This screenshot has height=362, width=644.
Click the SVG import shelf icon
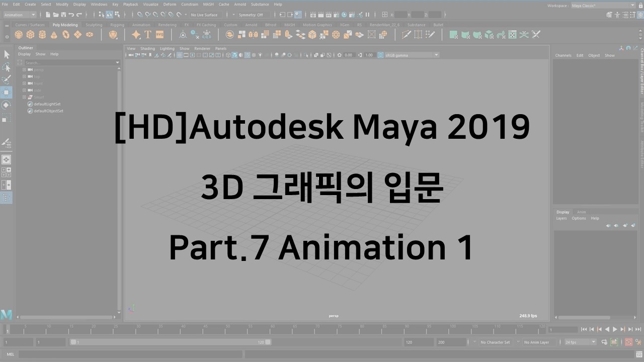pyautogui.click(x=159, y=34)
